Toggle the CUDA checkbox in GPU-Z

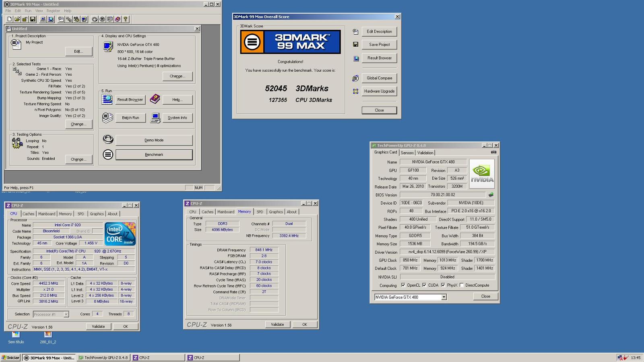[424, 285]
